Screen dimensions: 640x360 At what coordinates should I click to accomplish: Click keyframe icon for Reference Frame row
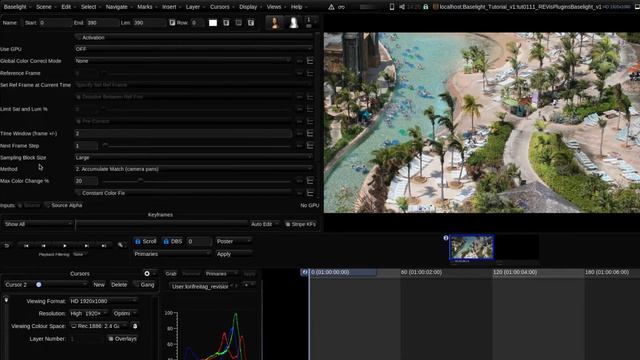pyautogui.click(x=310, y=73)
